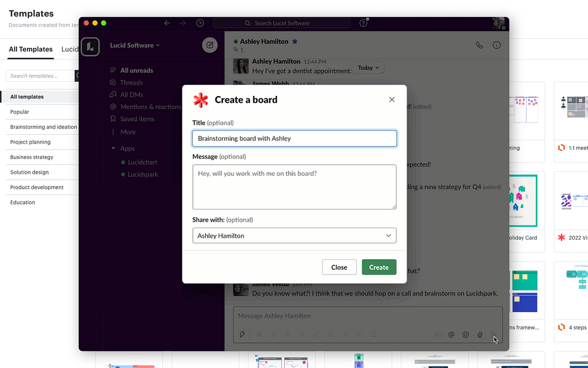Click the Search Lucid Software bar

(282, 23)
